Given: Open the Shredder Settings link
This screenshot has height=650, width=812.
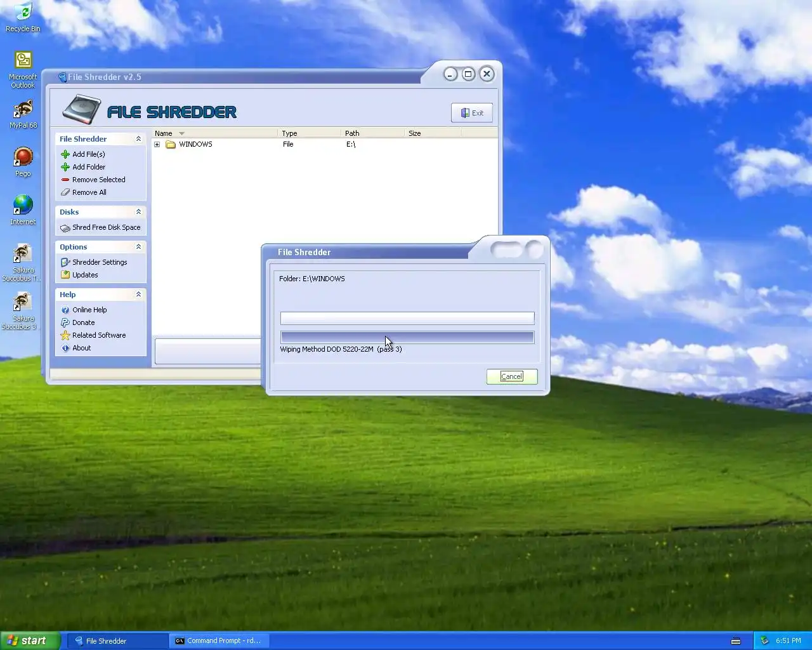Looking at the screenshot, I should point(100,262).
